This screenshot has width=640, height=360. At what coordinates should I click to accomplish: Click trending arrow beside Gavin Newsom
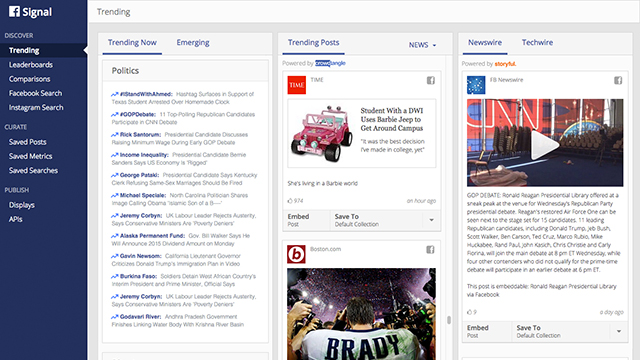115,256
